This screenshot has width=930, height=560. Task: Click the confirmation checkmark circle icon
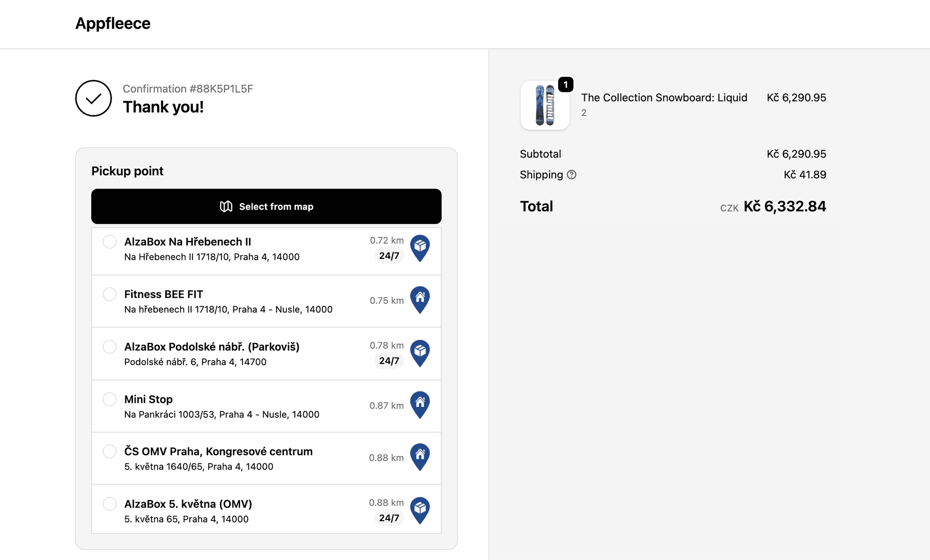point(94,98)
